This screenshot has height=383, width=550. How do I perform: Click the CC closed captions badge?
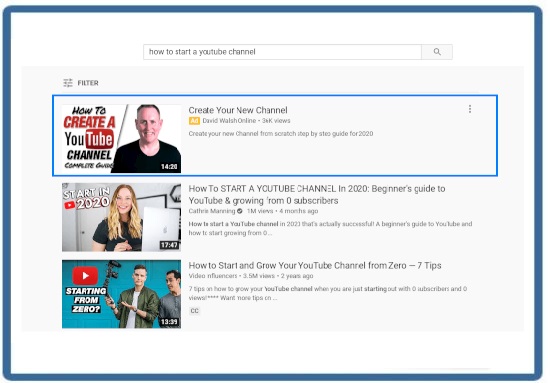pos(194,311)
